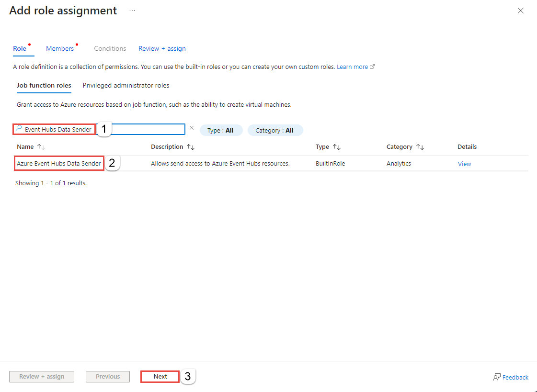The height and width of the screenshot is (392, 537).
Task: Select the Job function roles tab
Action: [44, 86]
